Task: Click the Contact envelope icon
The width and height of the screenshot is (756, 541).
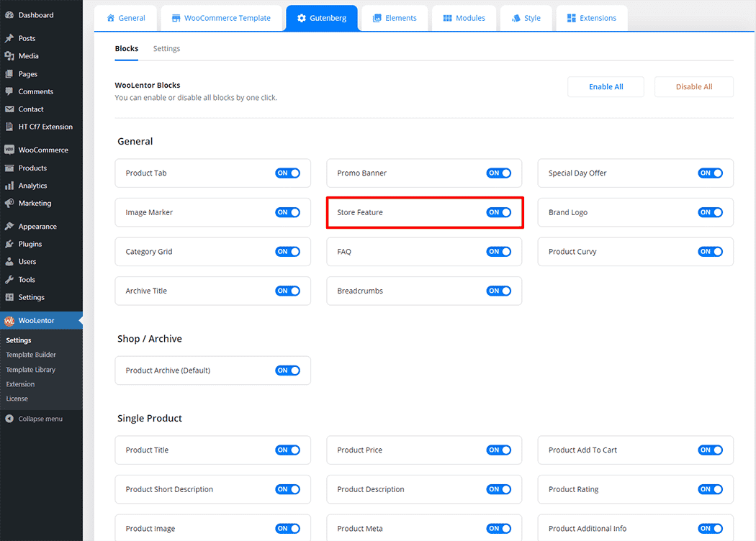Action: [x=9, y=109]
